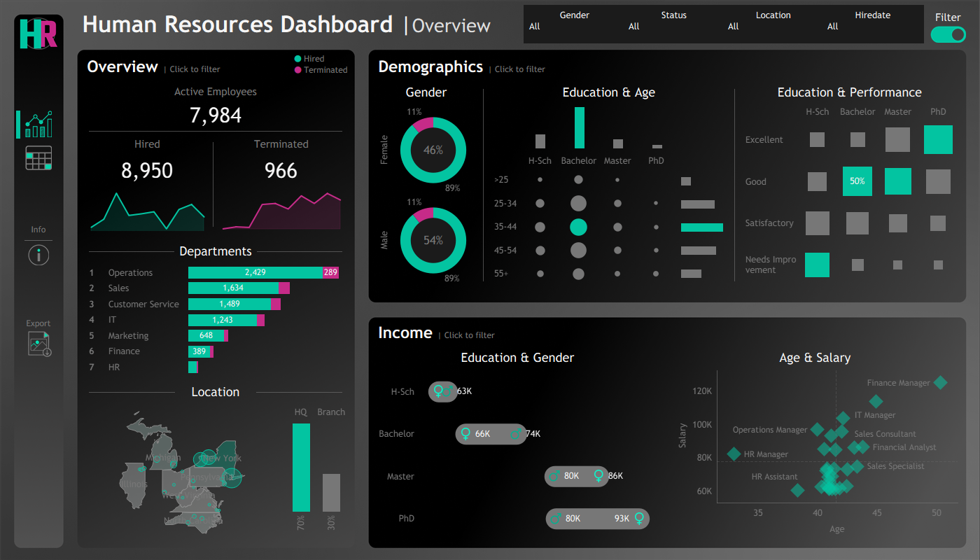This screenshot has width=980, height=560.
Task: Select the Operations department bar
Action: (255, 272)
